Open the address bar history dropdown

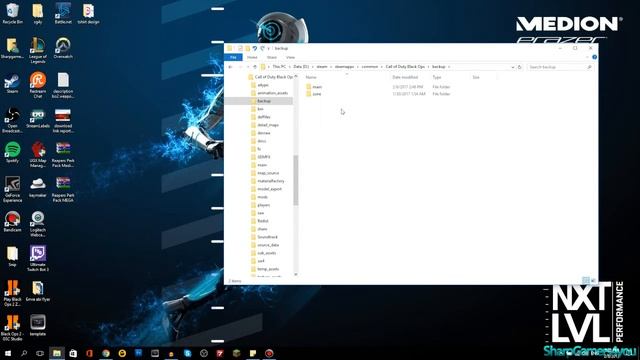tap(513, 67)
